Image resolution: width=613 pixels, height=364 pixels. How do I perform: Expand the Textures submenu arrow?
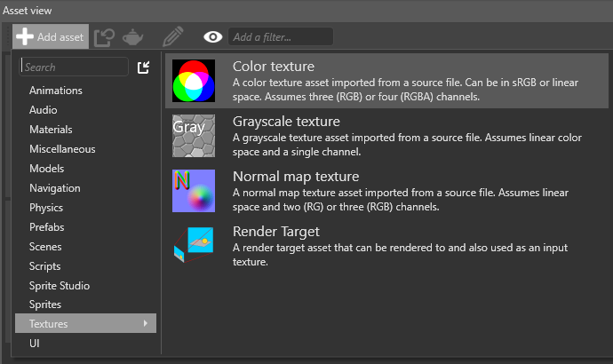point(146,323)
